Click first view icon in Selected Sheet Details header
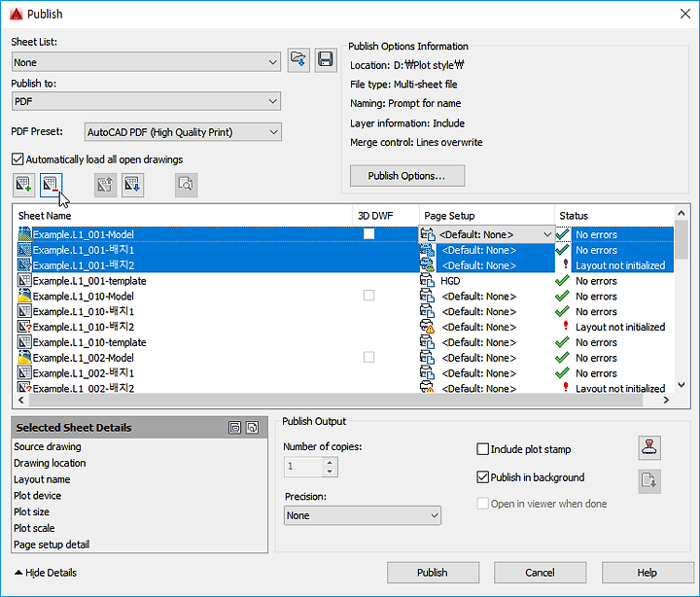 [x=235, y=428]
